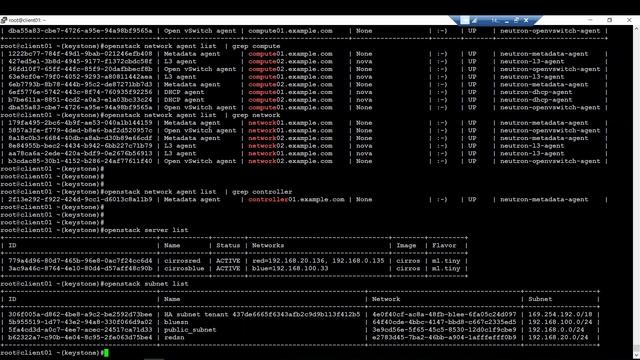Click the command 'openstack subnet list'
640x360 pixels.
tap(146, 284)
